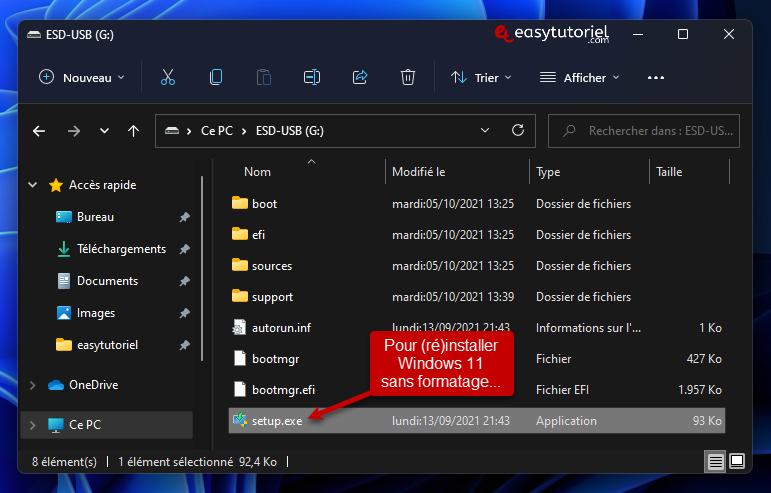Screen dimensions: 771x493
Task: Sort by the Type column header
Action: tap(548, 172)
